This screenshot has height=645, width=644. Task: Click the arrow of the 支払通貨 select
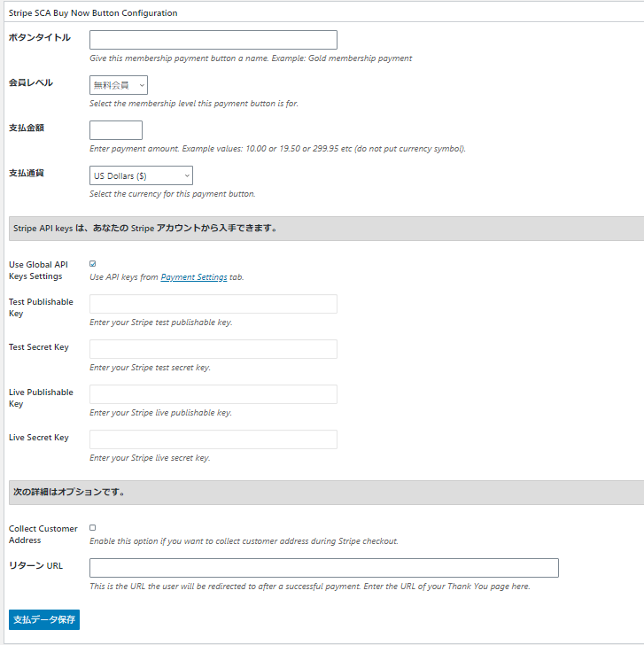coord(187,176)
